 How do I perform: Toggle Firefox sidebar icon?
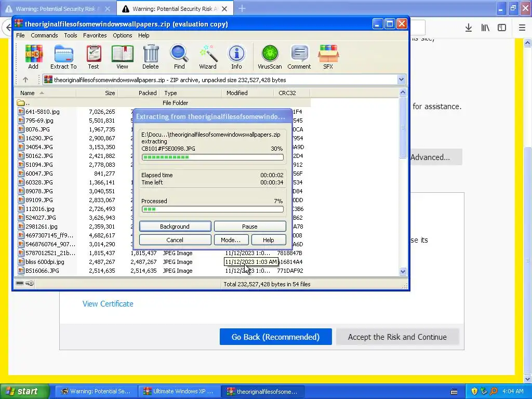click(x=502, y=28)
